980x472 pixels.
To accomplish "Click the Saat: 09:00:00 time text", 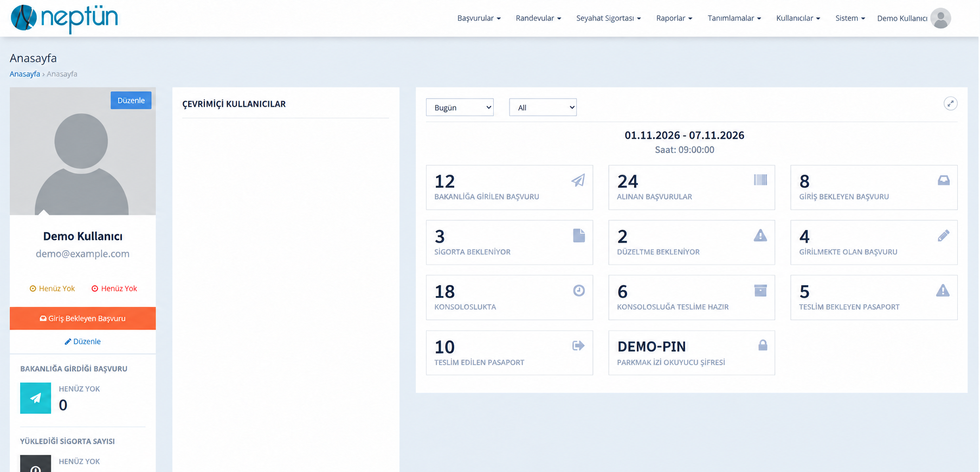I will coord(685,150).
